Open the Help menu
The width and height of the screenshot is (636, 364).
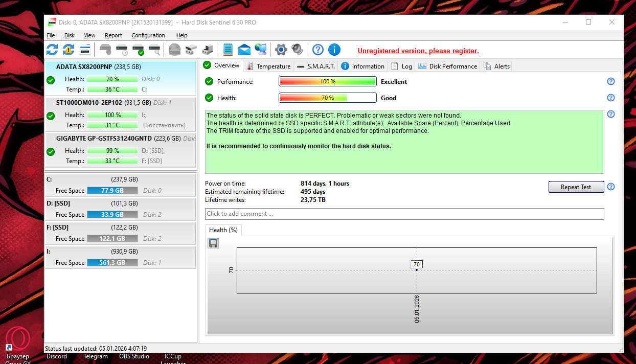point(182,35)
